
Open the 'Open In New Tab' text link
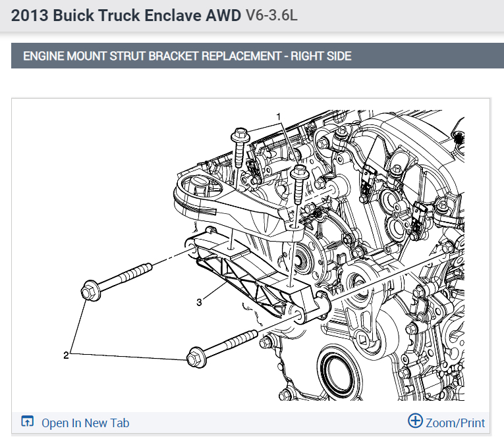pos(85,423)
